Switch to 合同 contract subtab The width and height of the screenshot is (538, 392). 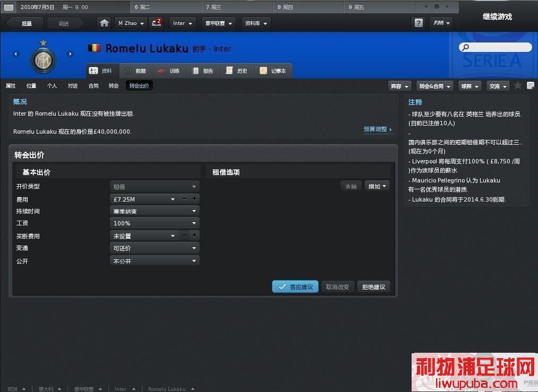coord(93,85)
